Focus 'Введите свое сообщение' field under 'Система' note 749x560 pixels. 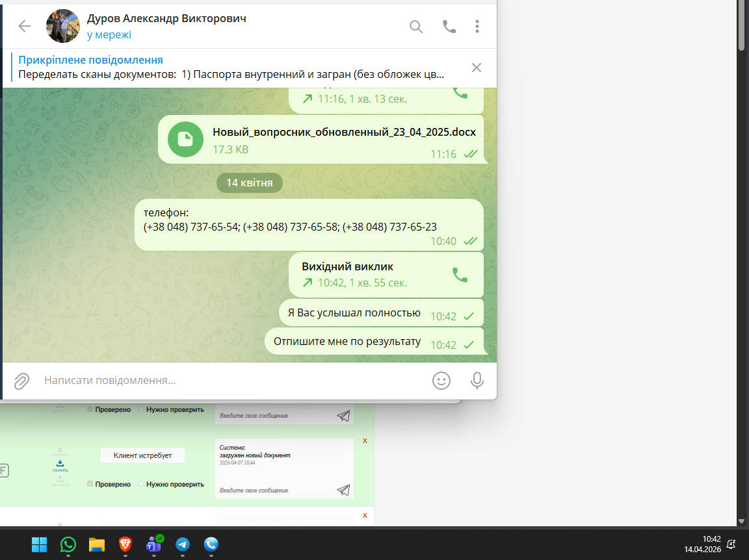point(276,490)
